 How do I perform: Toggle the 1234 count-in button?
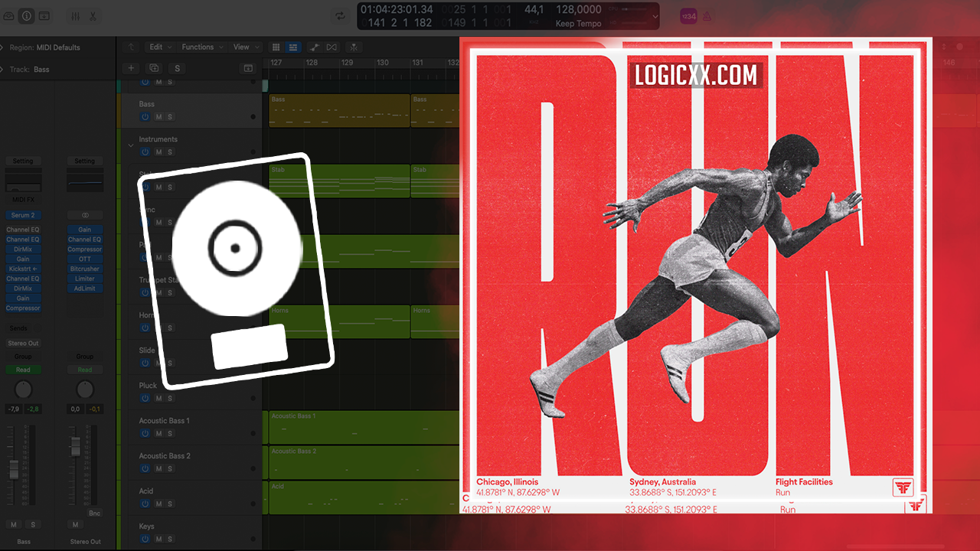coord(688,16)
